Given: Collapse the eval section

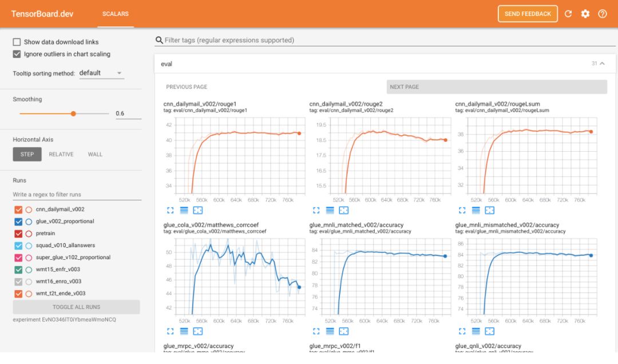Looking at the screenshot, I should [x=601, y=64].
